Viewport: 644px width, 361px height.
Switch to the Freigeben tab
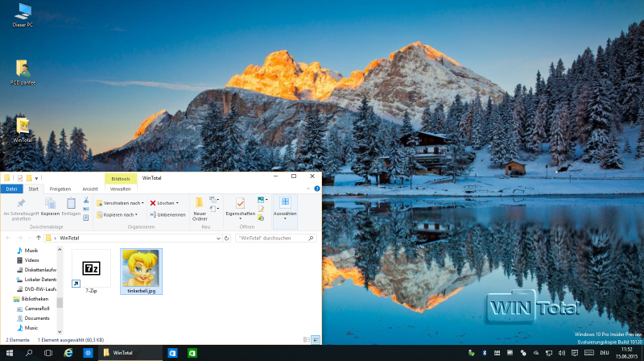pos(60,189)
